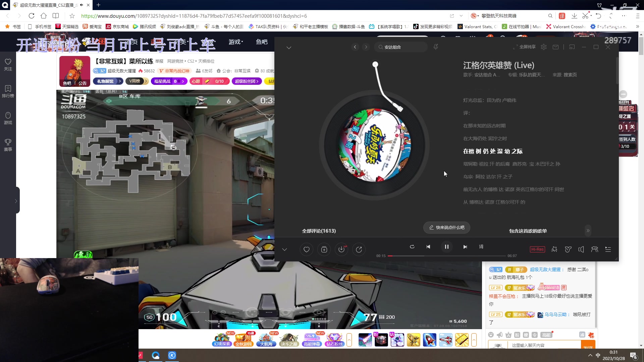The width and height of the screenshot is (644, 362).
Task: Open 游戏 in Douyu left sidebar
Action: [8, 118]
